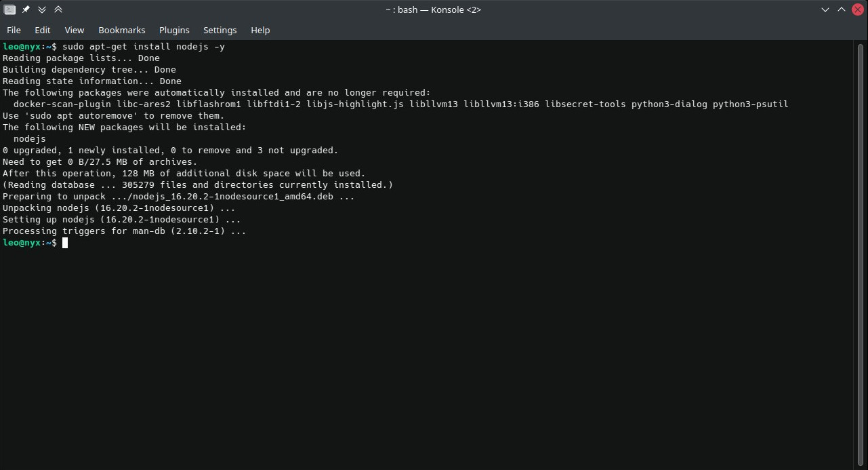Open the File menu

[x=13, y=30]
